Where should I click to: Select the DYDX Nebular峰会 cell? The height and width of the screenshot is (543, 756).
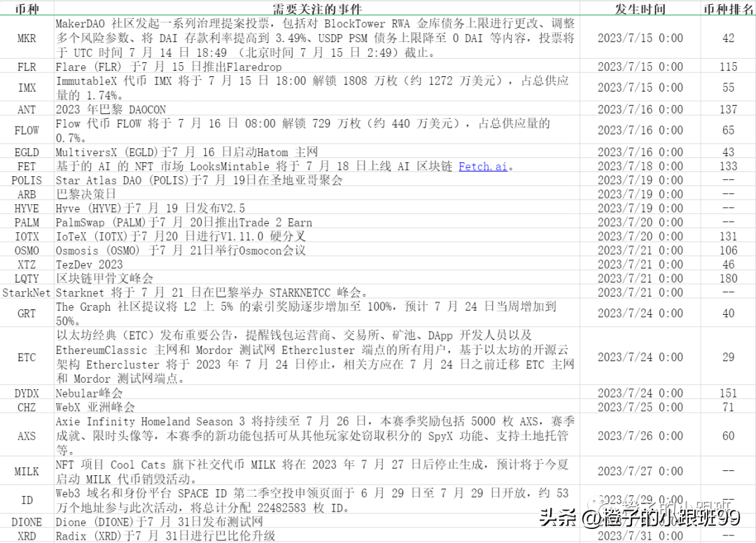pos(317,393)
